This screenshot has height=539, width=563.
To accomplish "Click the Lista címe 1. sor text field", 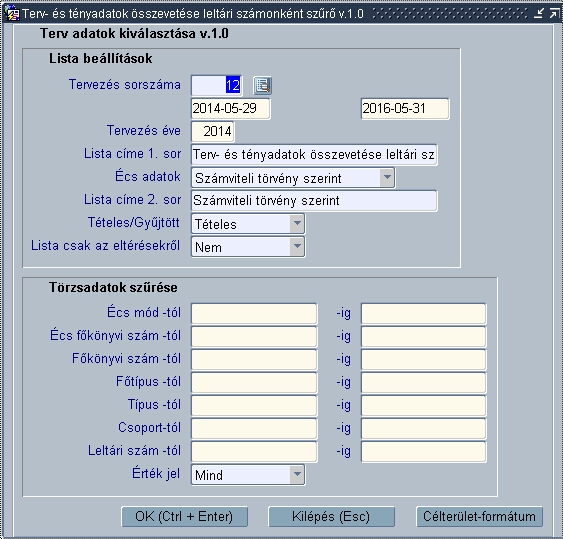I will [x=314, y=154].
